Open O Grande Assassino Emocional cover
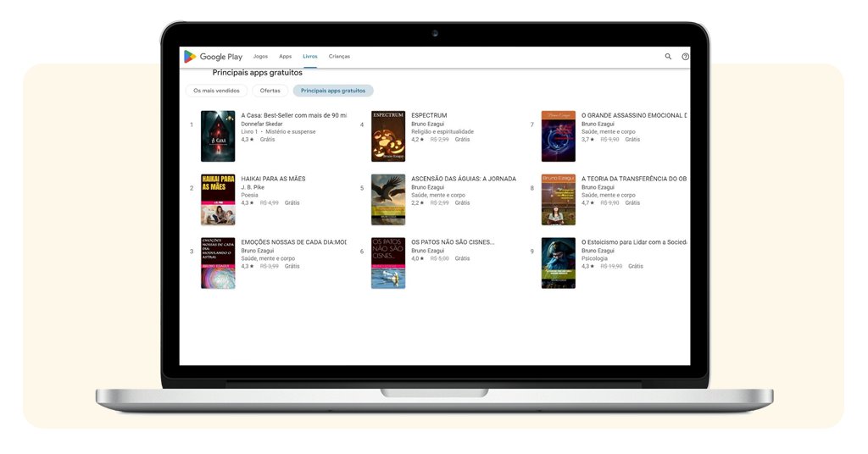 point(559,136)
